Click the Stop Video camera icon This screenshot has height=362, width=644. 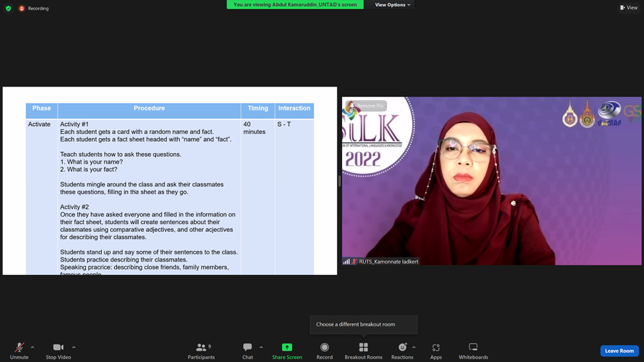58,347
